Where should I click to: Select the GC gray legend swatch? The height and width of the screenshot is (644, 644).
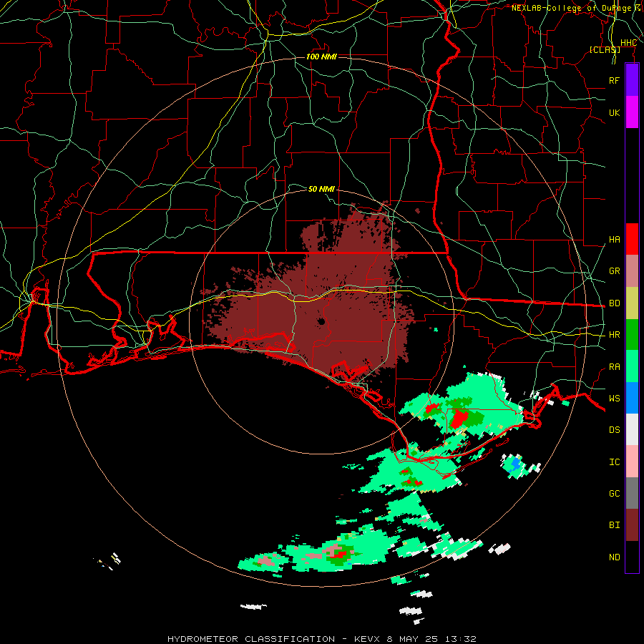[x=632, y=493]
